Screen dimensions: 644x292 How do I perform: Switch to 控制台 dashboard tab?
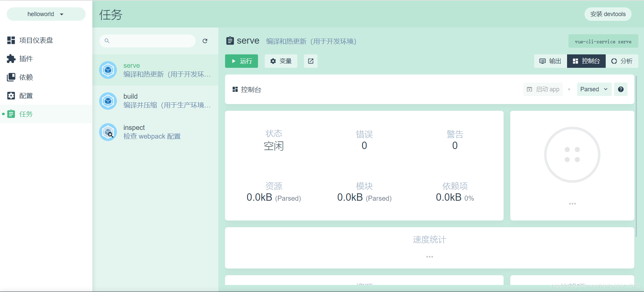click(x=586, y=61)
